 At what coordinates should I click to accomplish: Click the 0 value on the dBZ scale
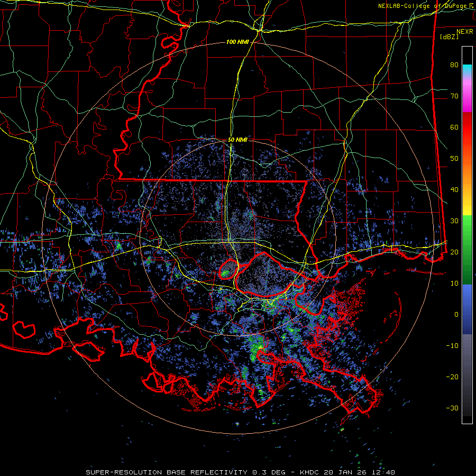[x=456, y=315]
